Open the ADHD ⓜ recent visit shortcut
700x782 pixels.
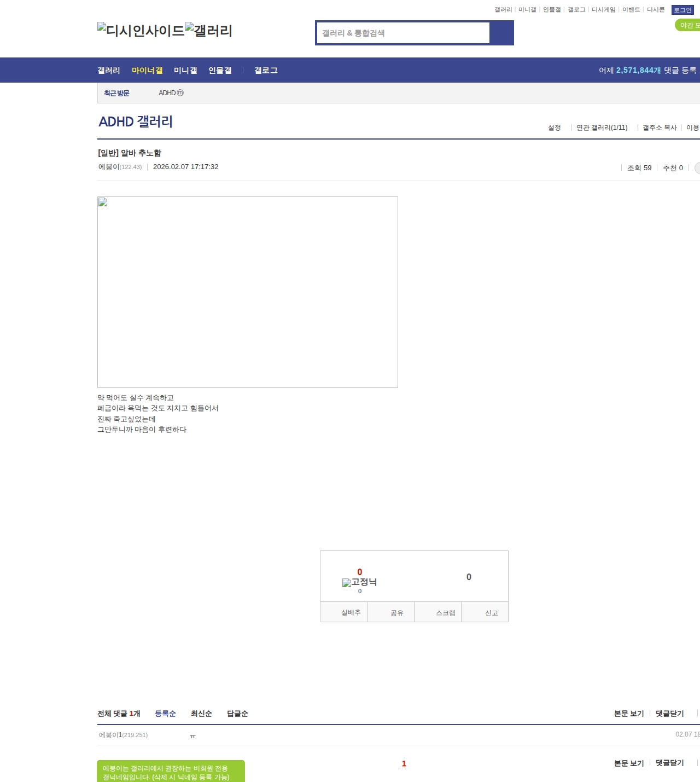click(171, 93)
